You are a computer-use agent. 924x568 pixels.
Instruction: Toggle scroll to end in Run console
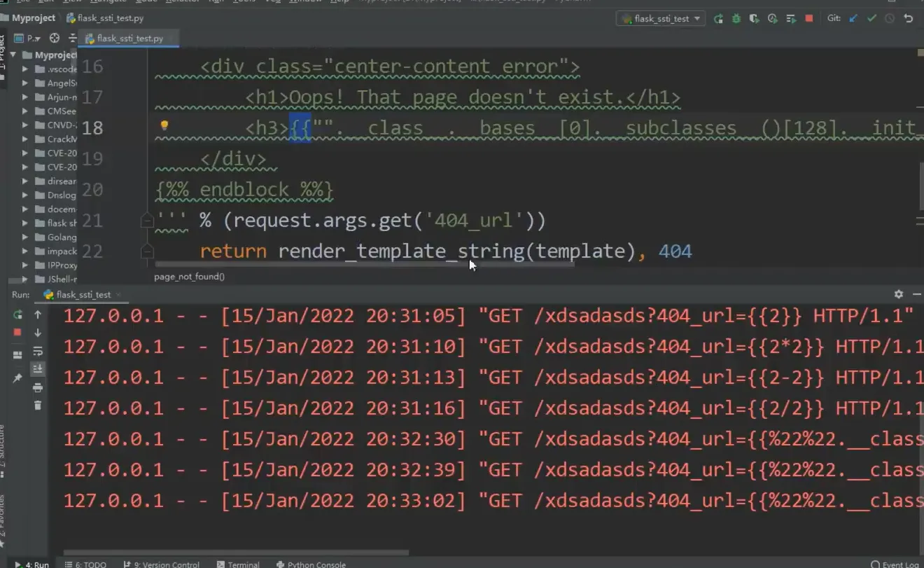pos(38,369)
